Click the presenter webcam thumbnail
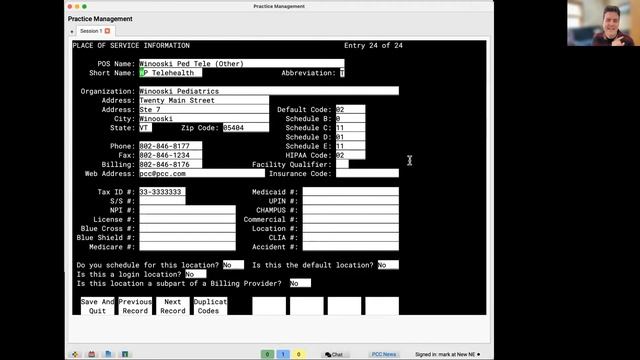The height and width of the screenshot is (360, 640). [603, 23]
